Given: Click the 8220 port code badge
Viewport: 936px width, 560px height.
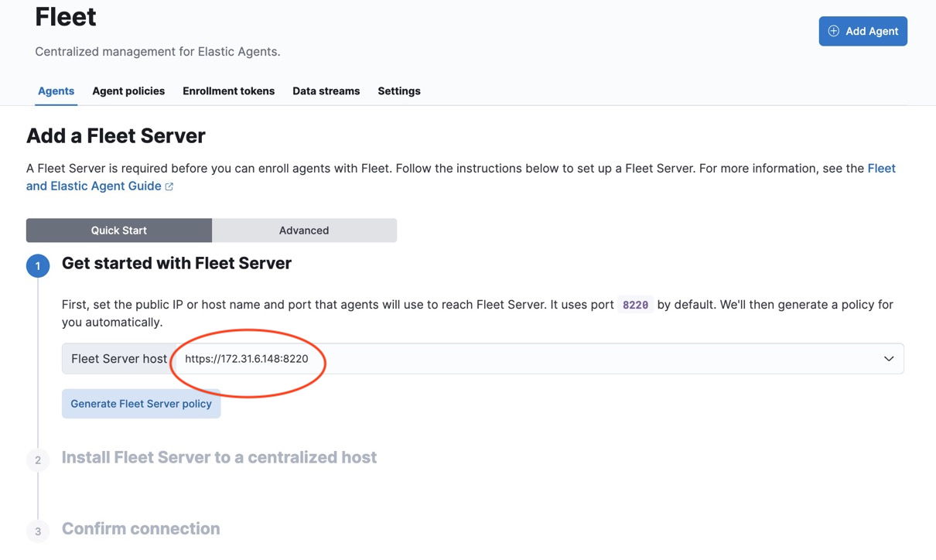Looking at the screenshot, I should (x=636, y=305).
